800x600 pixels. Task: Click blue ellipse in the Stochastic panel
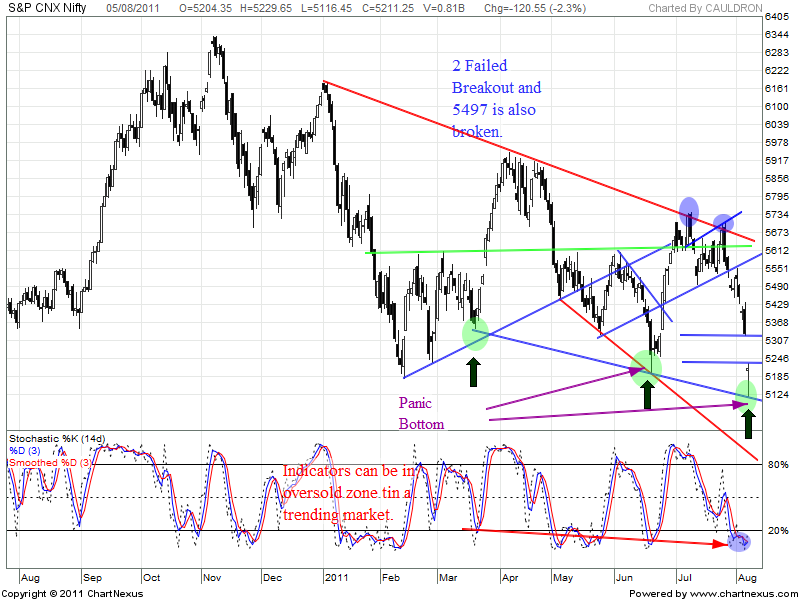[x=739, y=541]
